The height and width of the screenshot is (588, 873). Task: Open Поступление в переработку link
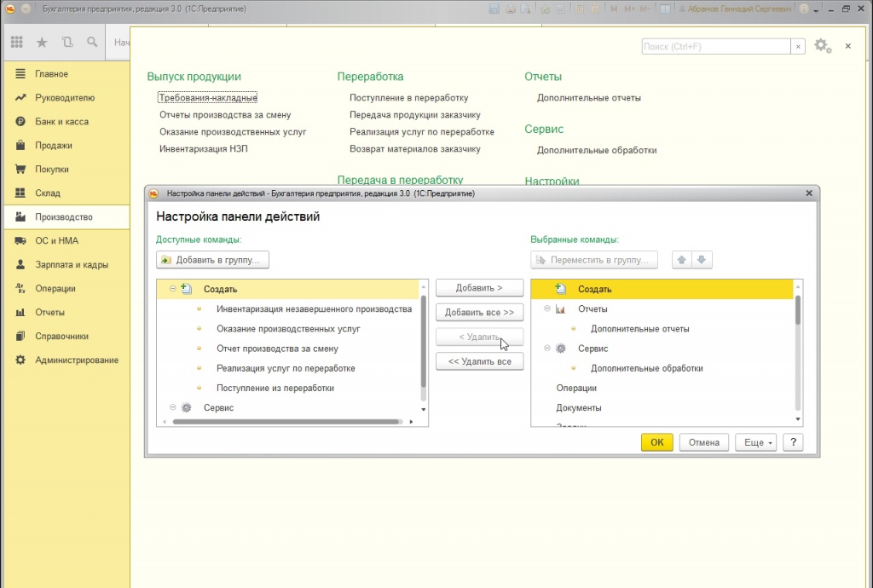pos(408,97)
